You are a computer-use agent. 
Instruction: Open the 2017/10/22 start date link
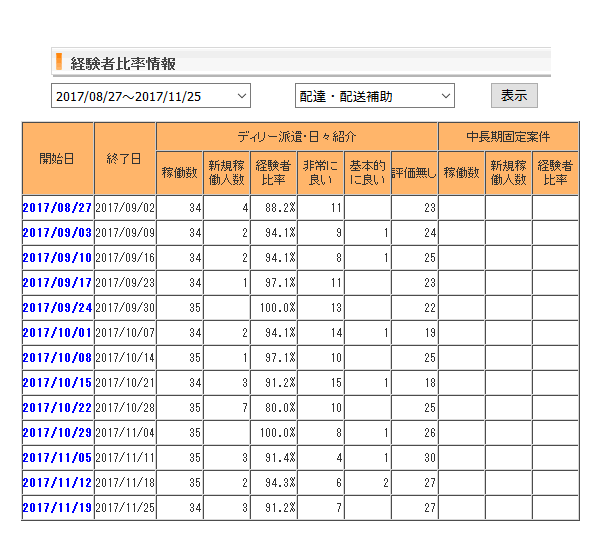pyautogui.click(x=57, y=408)
